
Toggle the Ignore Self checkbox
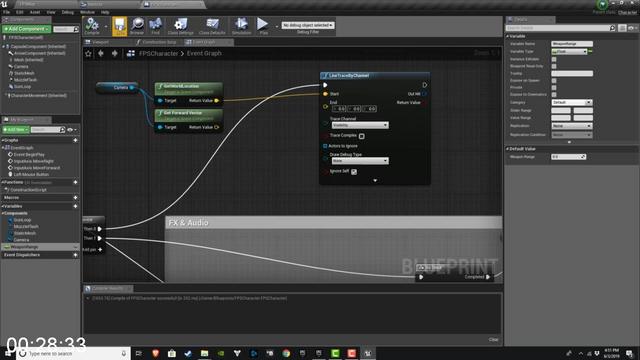354,172
